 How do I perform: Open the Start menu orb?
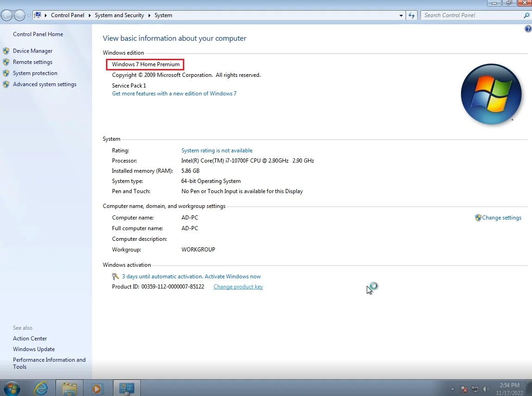(11, 388)
